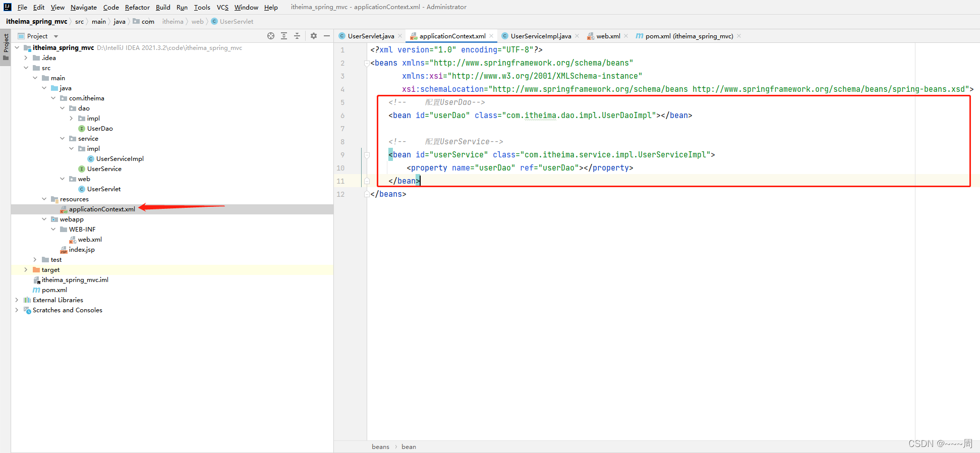Click the IntelliJ IDEA logo icon
This screenshot has height=453, width=980.
pos(8,7)
